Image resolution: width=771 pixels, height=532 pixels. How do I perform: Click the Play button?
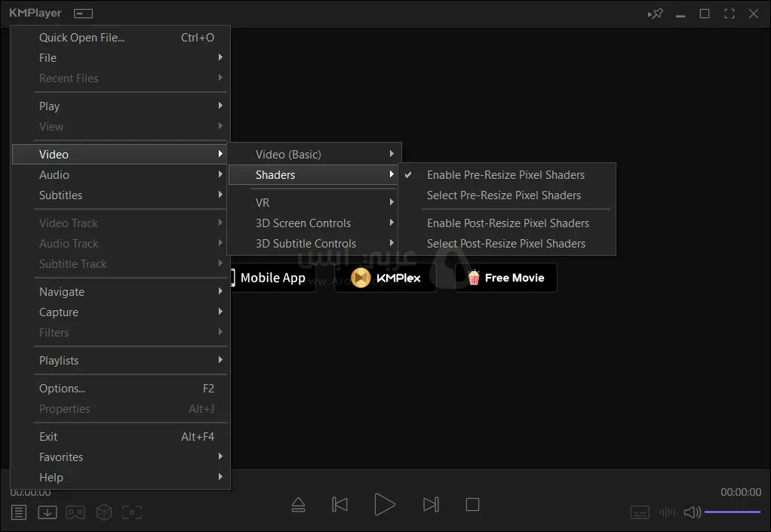[385, 505]
